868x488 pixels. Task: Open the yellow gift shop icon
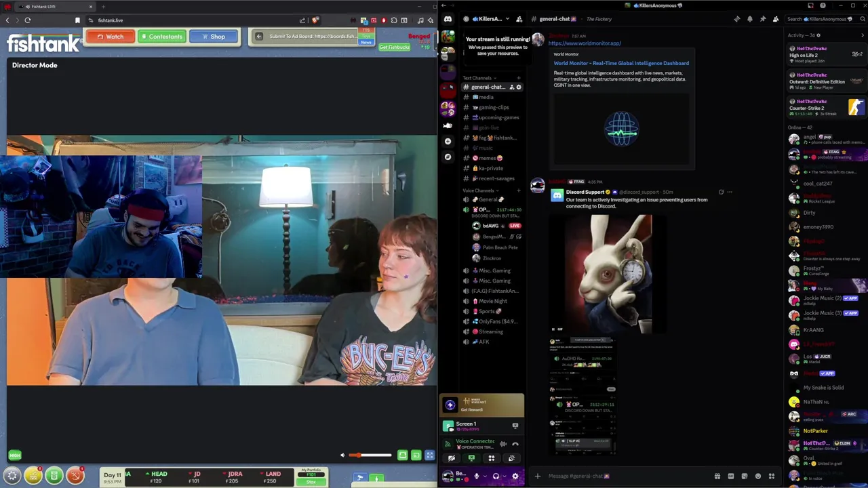pos(33,476)
